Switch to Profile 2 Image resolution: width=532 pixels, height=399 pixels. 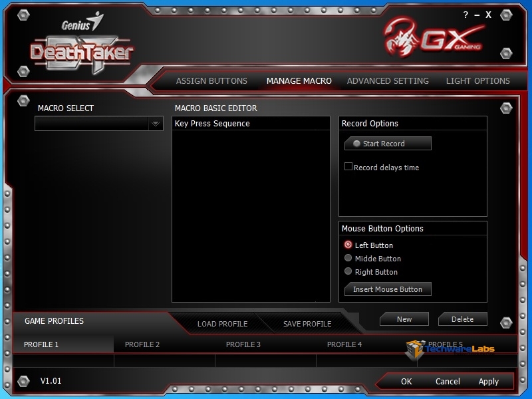[142, 344]
